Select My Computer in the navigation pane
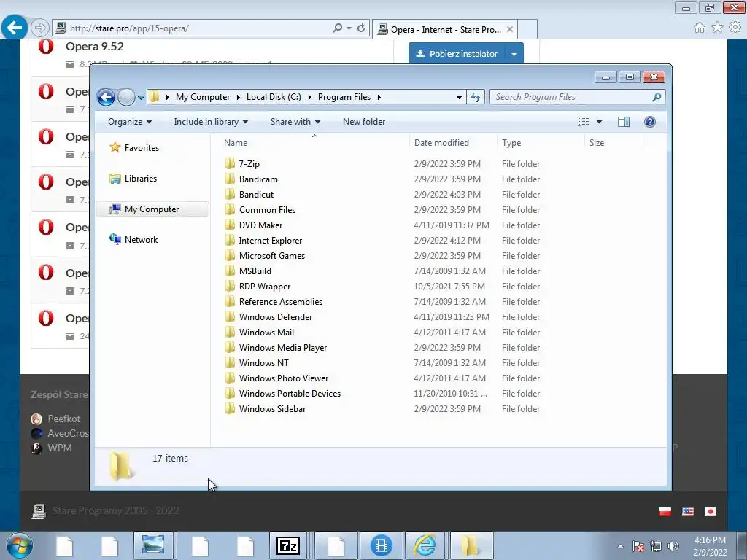Screen dimensions: 747x560 152,209
